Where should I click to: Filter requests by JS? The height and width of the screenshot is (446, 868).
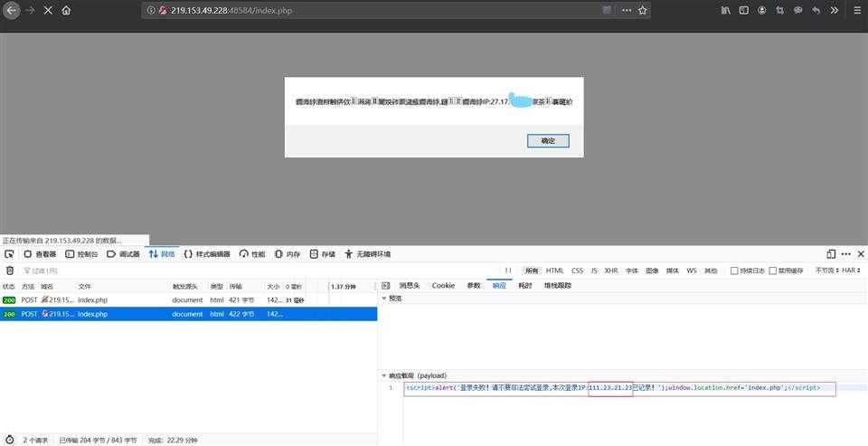[x=594, y=270]
